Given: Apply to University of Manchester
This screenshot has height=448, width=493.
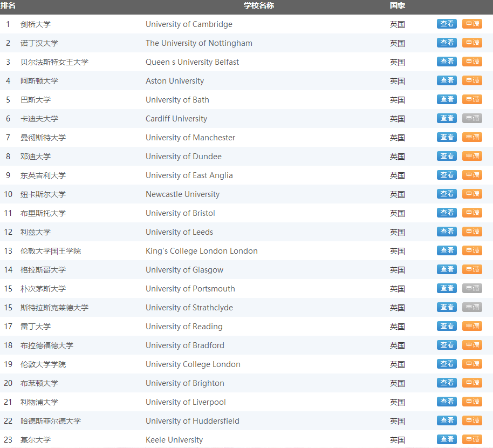Looking at the screenshot, I should [x=473, y=137].
